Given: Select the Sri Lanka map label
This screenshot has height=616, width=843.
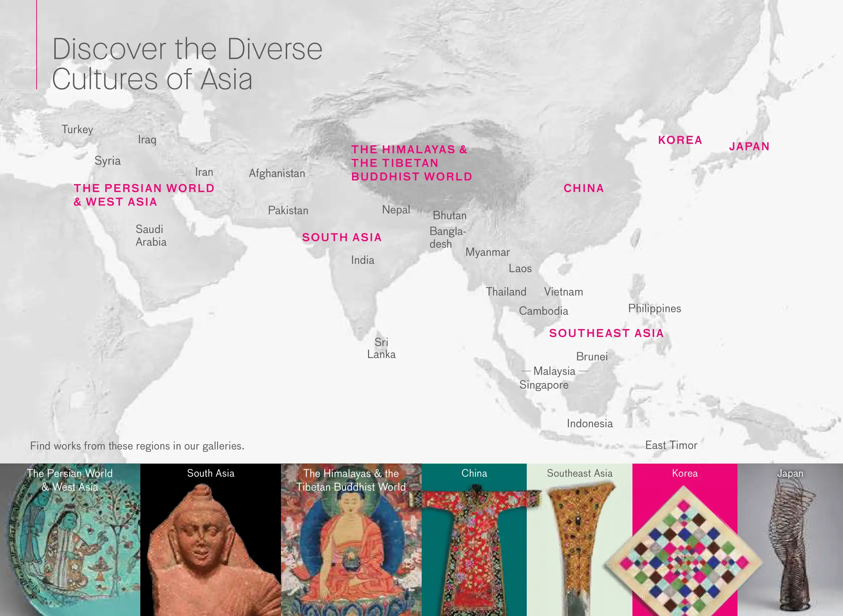Looking at the screenshot, I should pos(381,348).
